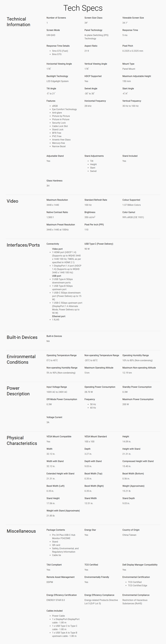Click the Tech Specs page heading
The height and width of the screenshot is (644, 166).
click(x=83, y=8)
